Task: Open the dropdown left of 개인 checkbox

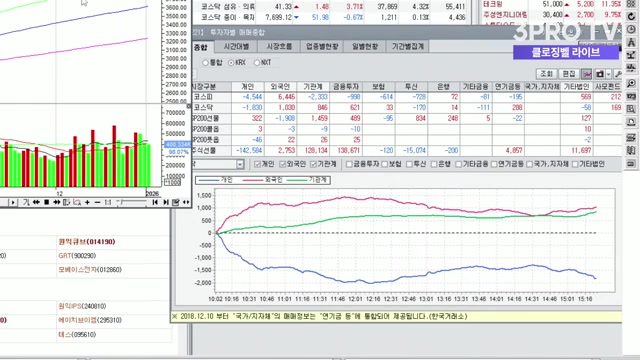Action: (x=240, y=164)
